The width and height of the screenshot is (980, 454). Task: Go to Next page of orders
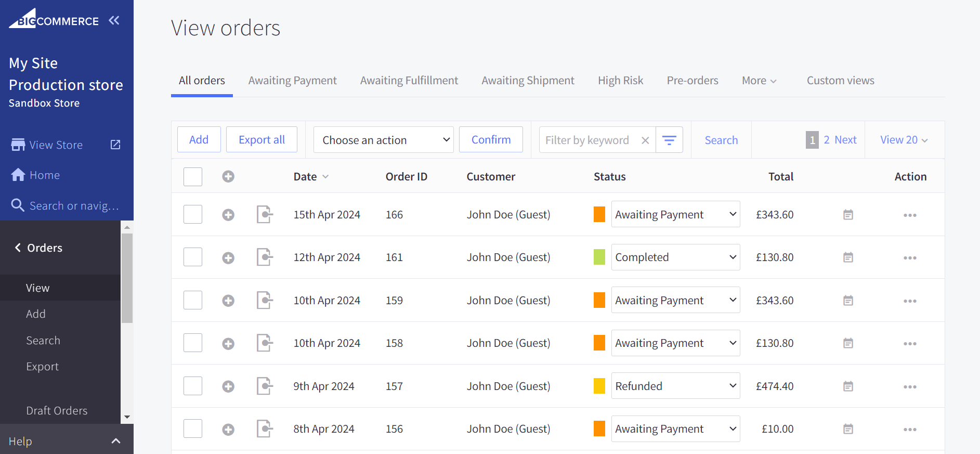click(845, 140)
